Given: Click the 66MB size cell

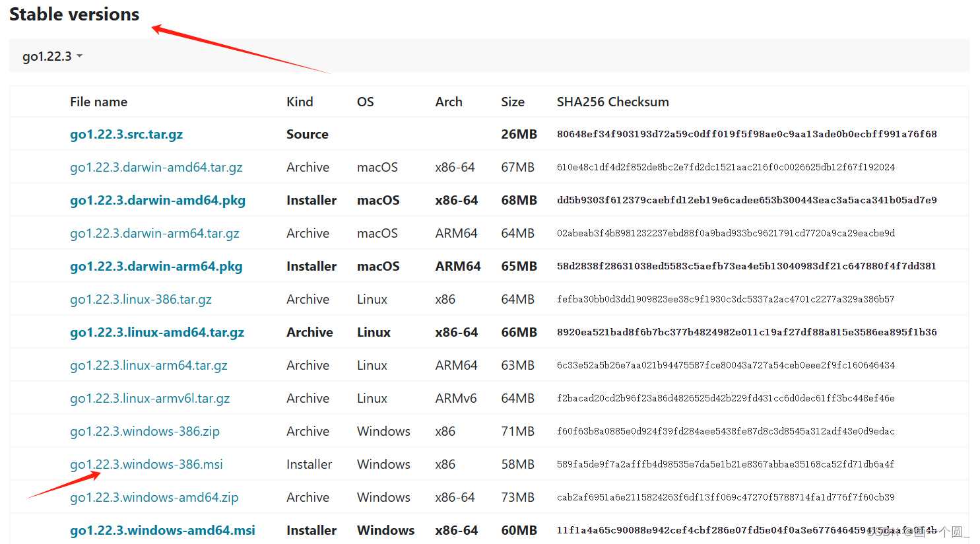Looking at the screenshot, I should 519,332.
